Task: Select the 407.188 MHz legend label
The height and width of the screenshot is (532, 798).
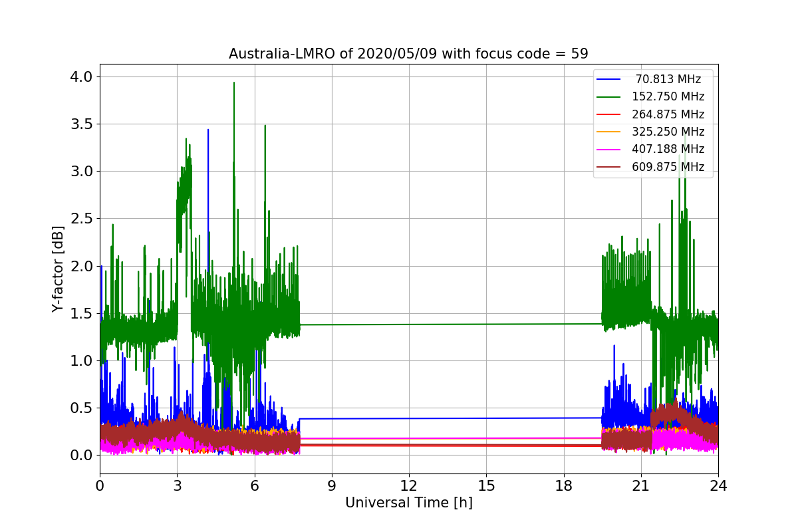Action: tap(668, 149)
